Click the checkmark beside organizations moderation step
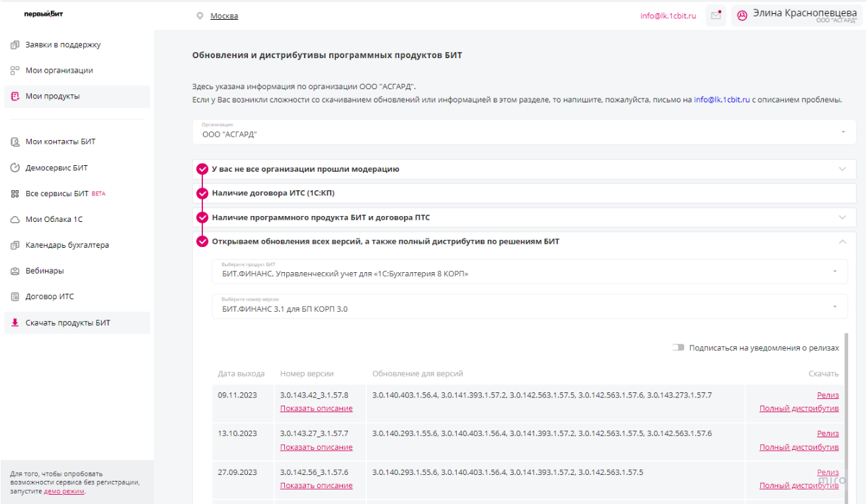The image size is (866, 504). point(202,169)
